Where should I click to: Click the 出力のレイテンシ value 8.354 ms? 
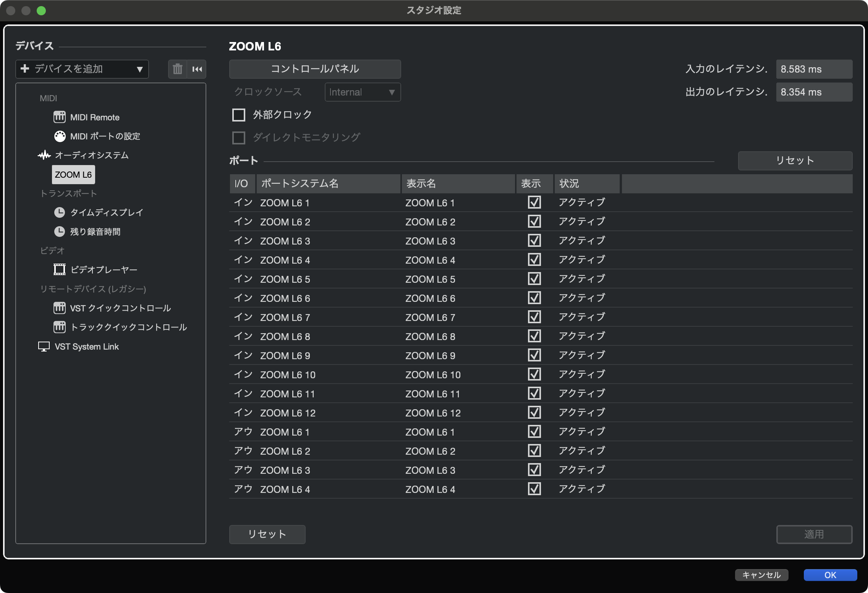coord(814,92)
